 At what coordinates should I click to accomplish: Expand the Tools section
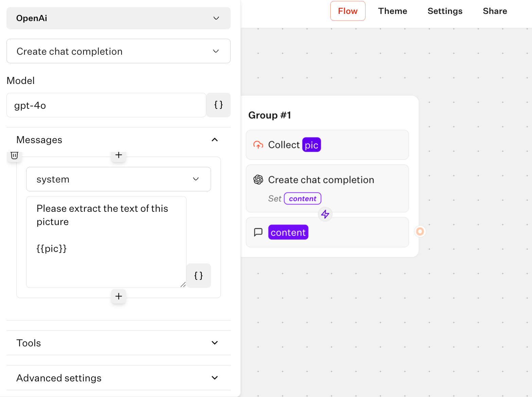coord(215,343)
